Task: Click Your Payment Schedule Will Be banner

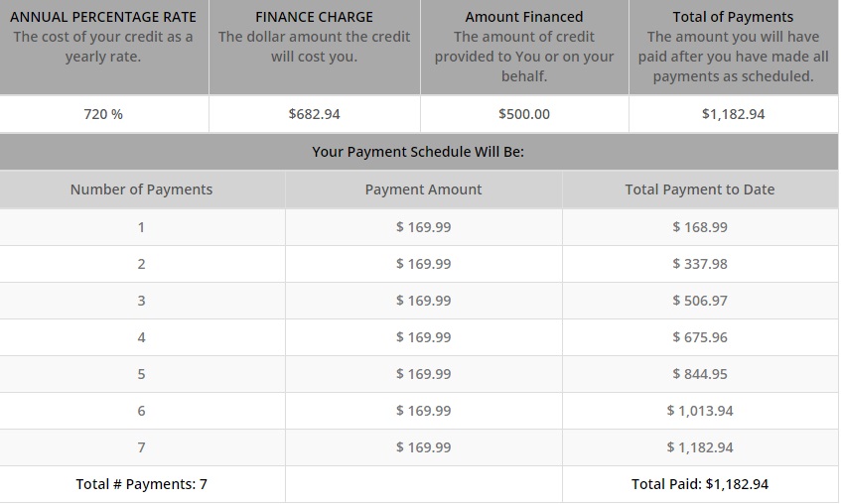Action: point(418,152)
